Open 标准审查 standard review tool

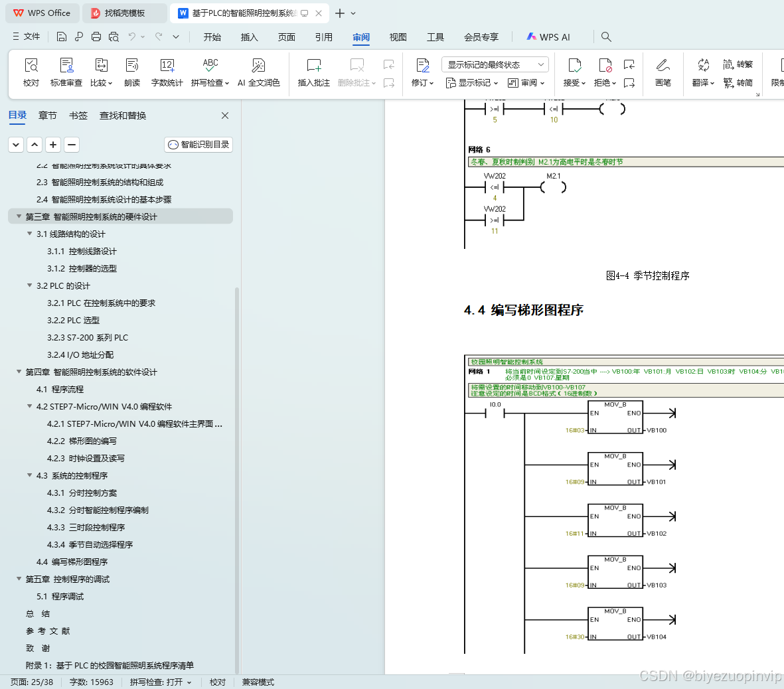(66, 72)
